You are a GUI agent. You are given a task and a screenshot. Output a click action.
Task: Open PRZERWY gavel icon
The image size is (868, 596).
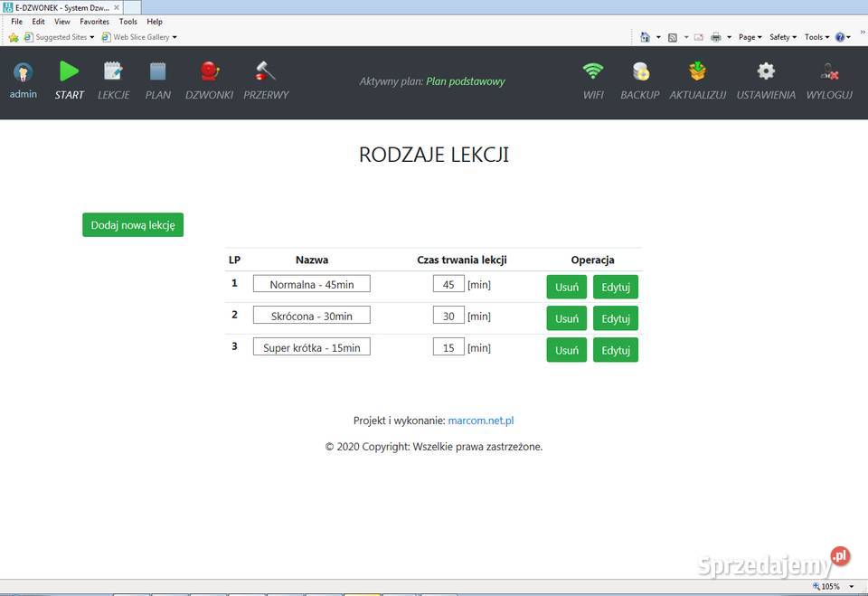click(266, 71)
